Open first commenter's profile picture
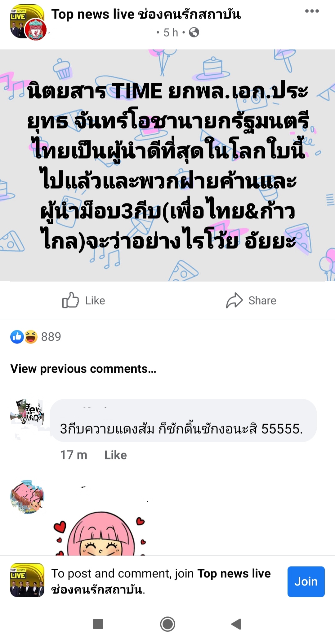335x644 pixels. (27, 415)
